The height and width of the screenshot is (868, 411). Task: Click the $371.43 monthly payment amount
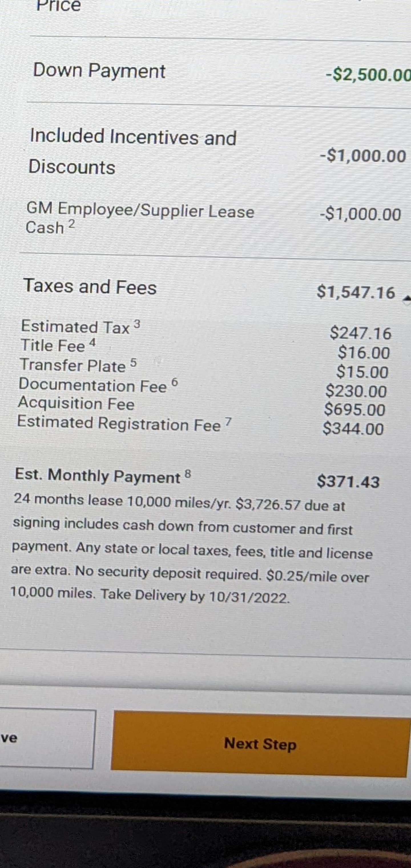tap(348, 481)
